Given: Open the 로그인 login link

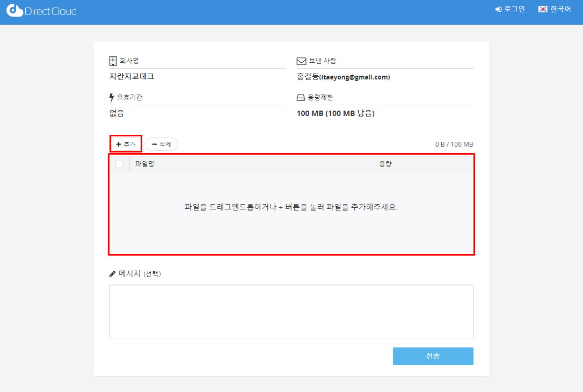Looking at the screenshot, I should [510, 10].
